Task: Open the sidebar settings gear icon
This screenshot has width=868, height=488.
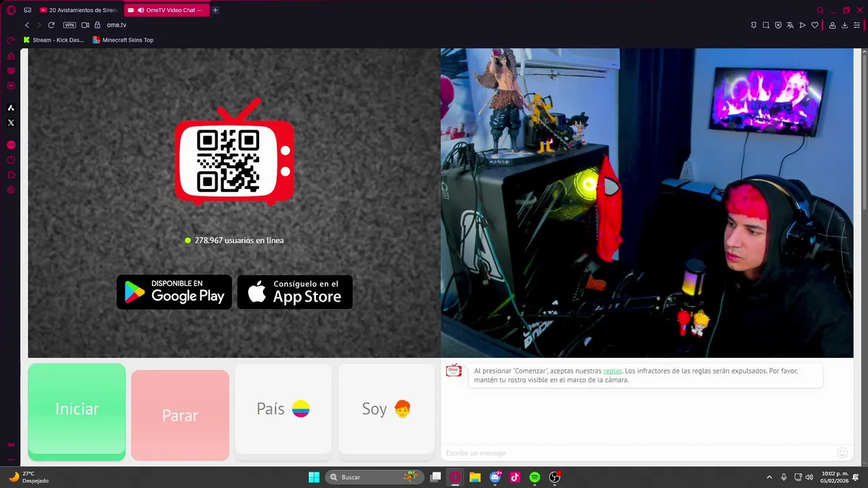Action: click(11, 190)
